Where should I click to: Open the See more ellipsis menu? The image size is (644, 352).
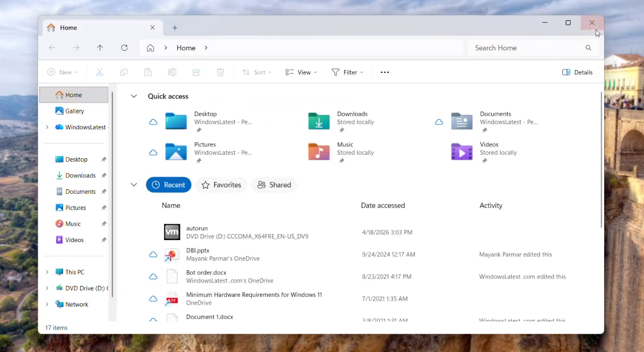(x=385, y=72)
